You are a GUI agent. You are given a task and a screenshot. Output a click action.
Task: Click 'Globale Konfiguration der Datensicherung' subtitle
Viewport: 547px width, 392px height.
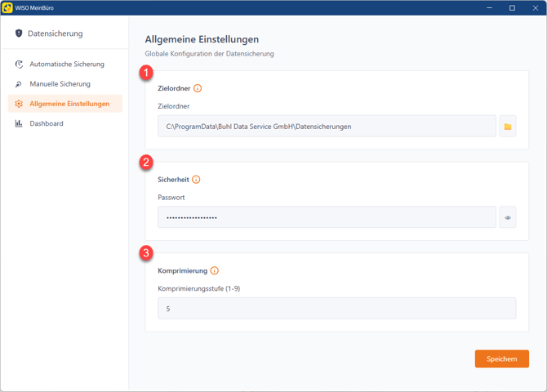pyautogui.click(x=209, y=54)
